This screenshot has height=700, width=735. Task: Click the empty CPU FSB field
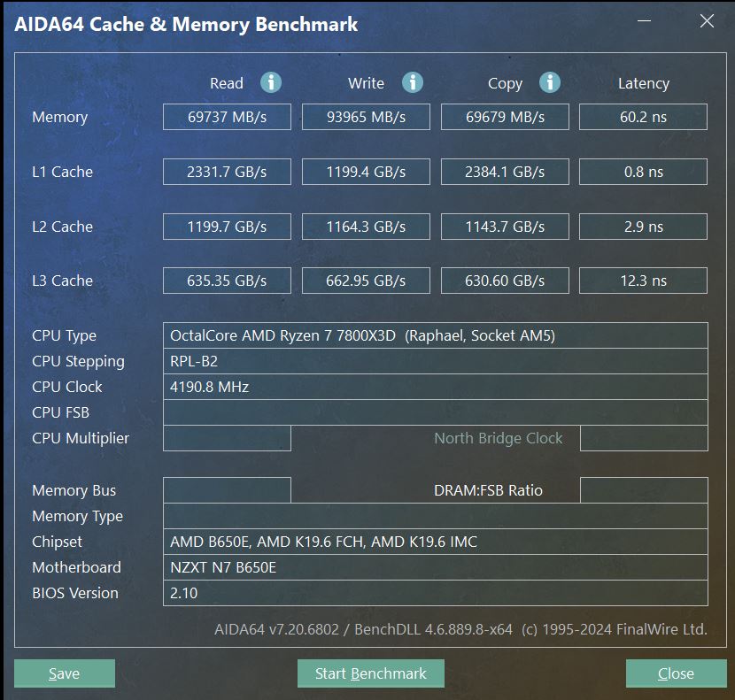pyautogui.click(x=436, y=412)
